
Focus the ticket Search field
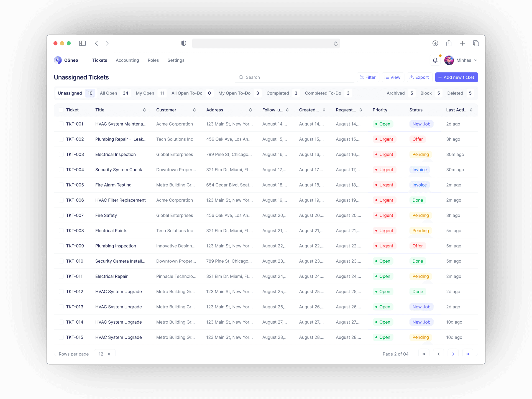tap(295, 77)
